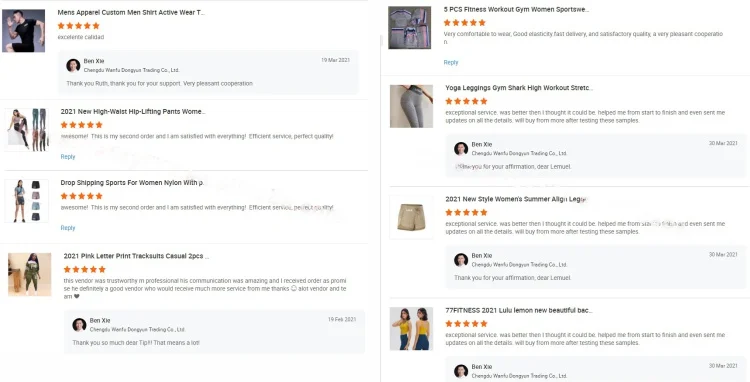This screenshot has height=382, width=750.
Task: Click the high-waist hip-lifting pants thumbnail
Action: (x=27, y=130)
